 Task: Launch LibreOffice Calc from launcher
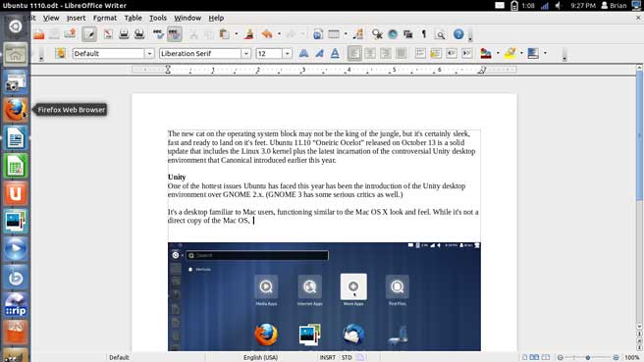pyautogui.click(x=15, y=166)
